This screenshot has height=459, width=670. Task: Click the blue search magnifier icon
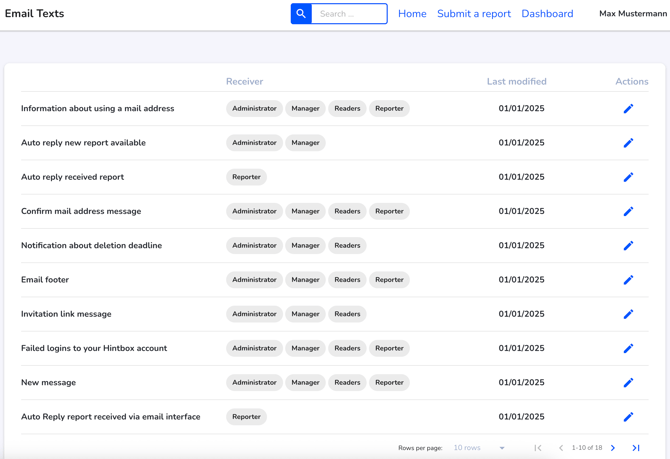point(301,14)
